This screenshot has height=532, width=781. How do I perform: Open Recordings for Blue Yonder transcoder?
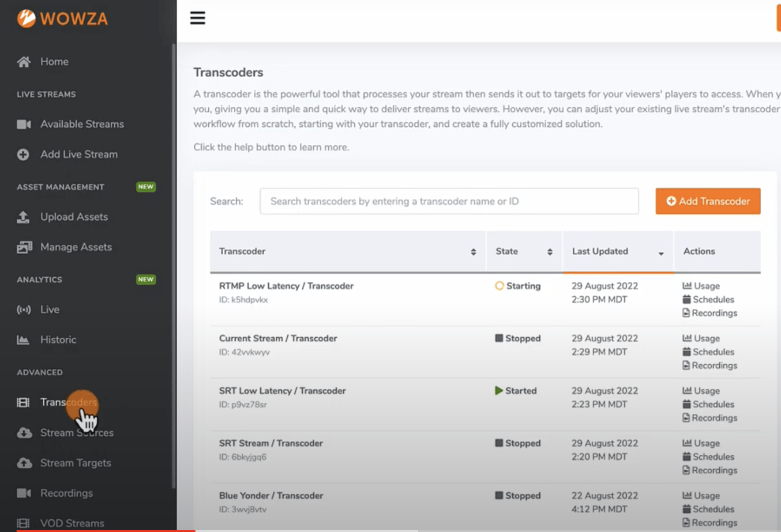(709, 522)
